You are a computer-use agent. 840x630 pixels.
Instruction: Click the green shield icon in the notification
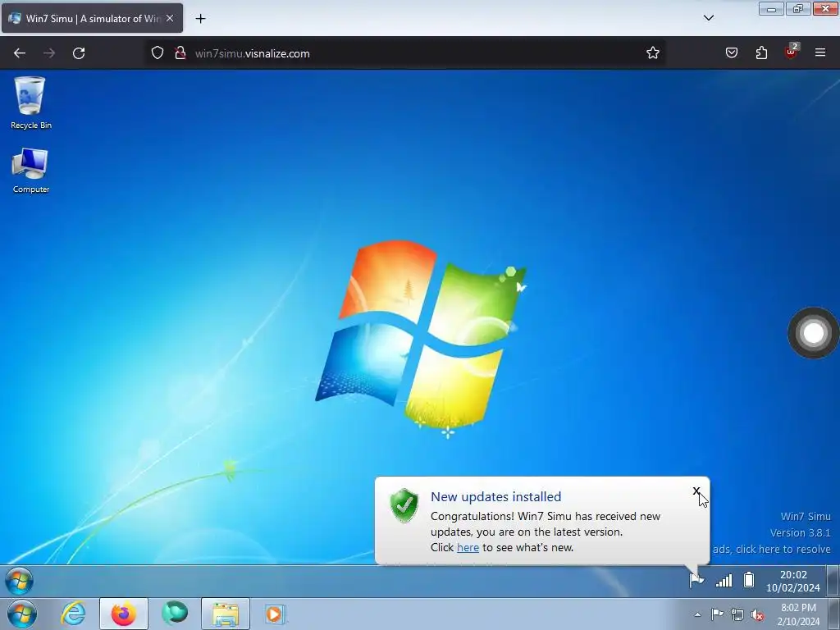pos(404,505)
